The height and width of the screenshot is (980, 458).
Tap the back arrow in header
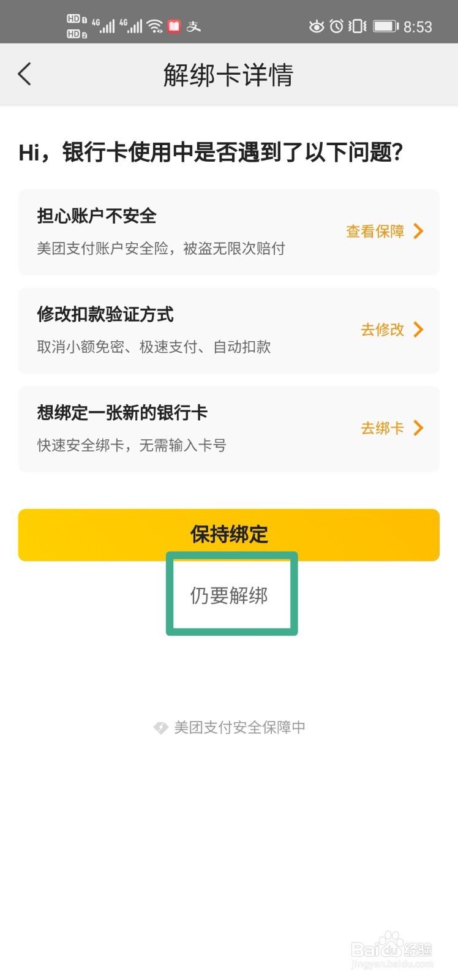pos(24,74)
